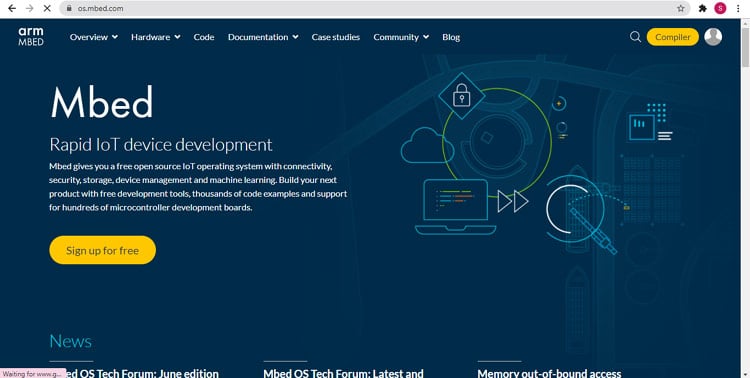Open the Extensions puzzle-piece icon

(x=703, y=8)
